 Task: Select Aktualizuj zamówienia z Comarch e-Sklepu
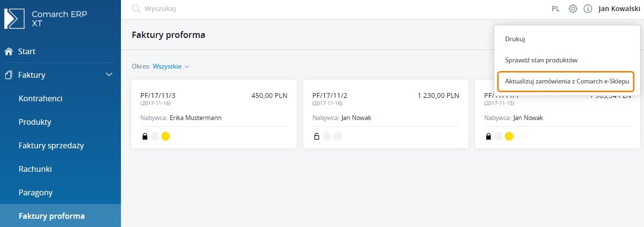coord(567,82)
